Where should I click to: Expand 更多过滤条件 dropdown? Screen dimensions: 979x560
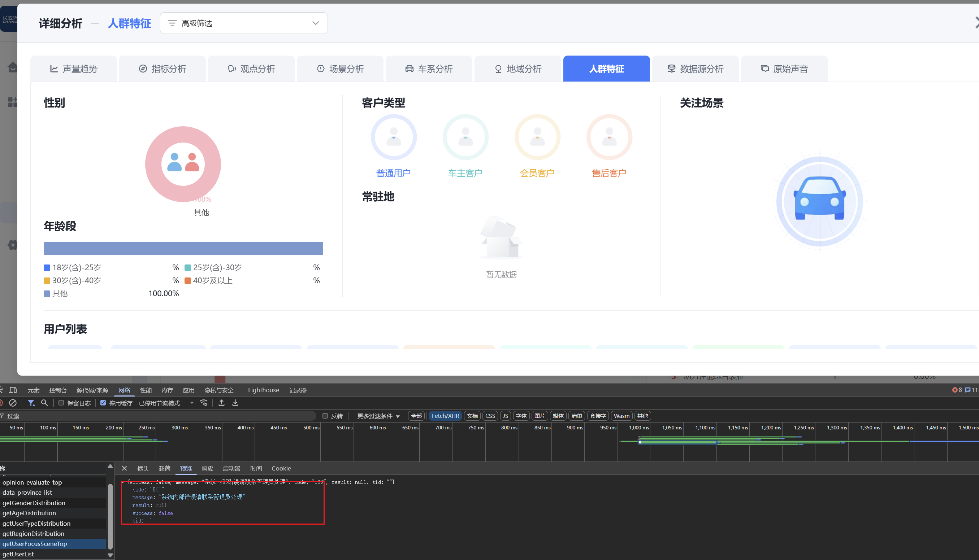tap(378, 416)
